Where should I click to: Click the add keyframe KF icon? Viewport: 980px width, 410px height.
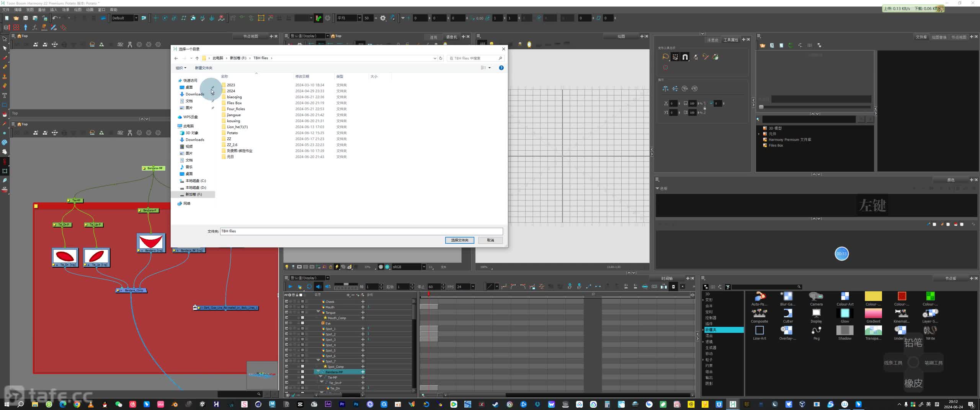pos(570,286)
